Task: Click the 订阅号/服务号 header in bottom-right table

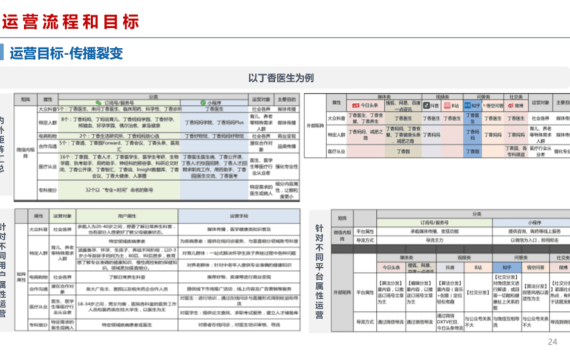Action: (x=434, y=222)
